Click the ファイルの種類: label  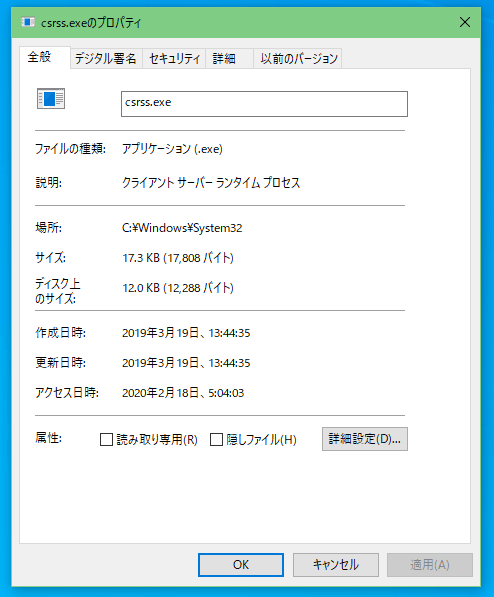pos(70,148)
